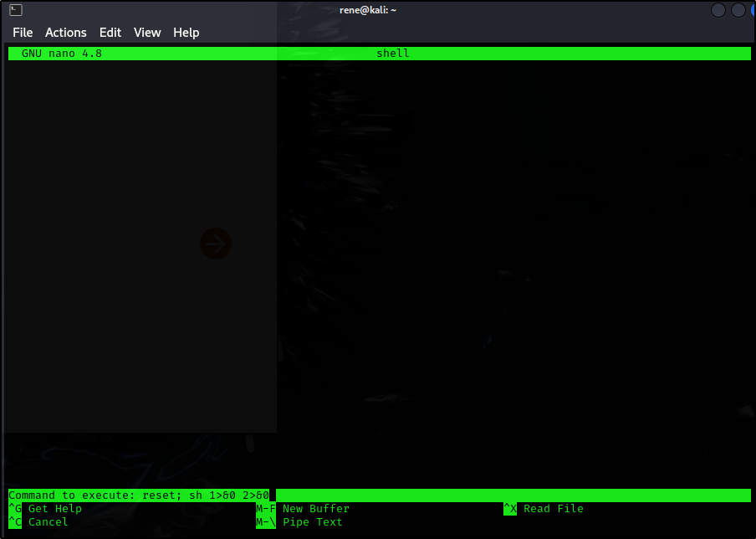Open the View menu

pos(147,33)
